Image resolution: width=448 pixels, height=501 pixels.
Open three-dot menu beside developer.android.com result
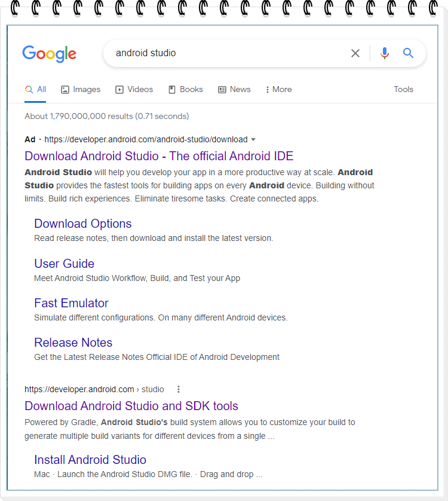click(179, 389)
